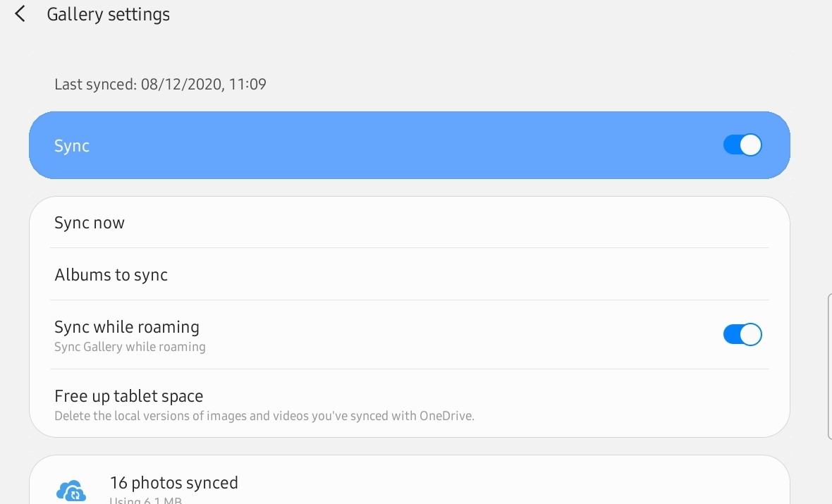Image resolution: width=832 pixels, height=504 pixels.
Task: Tap the Last synced timestamp text
Action: click(160, 85)
